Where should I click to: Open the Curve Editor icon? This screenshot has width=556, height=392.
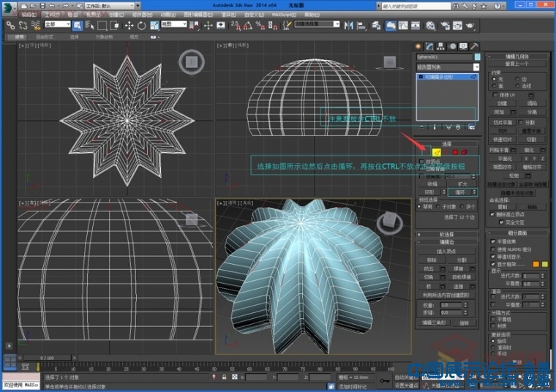(x=403, y=26)
